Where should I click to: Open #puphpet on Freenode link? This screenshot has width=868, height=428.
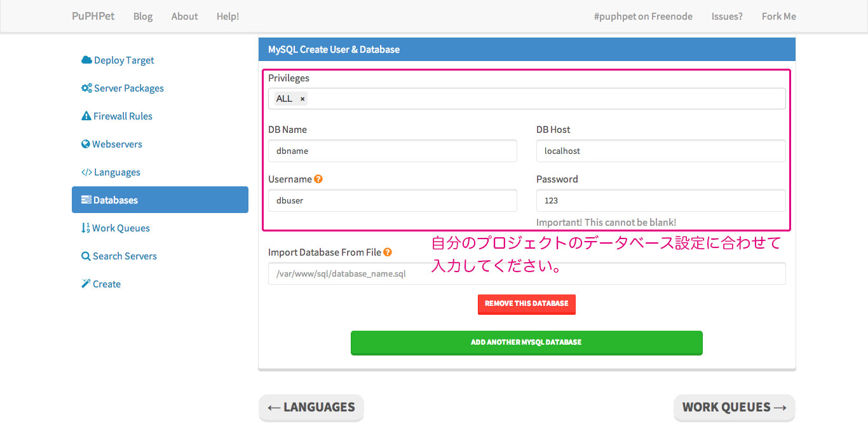(643, 17)
